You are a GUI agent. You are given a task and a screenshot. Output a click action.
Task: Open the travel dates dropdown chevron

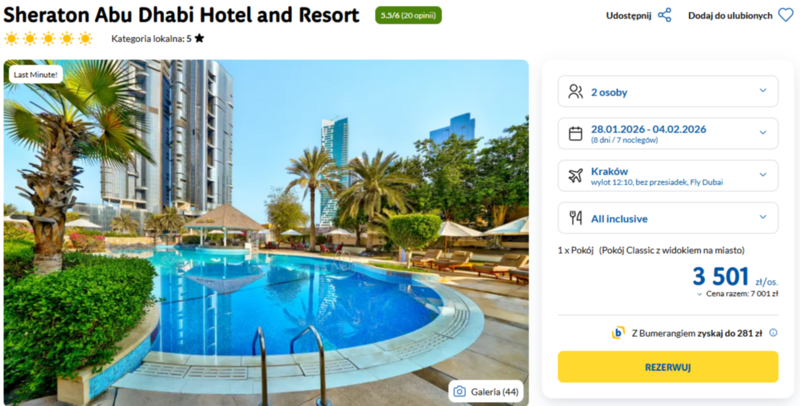[x=763, y=132]
